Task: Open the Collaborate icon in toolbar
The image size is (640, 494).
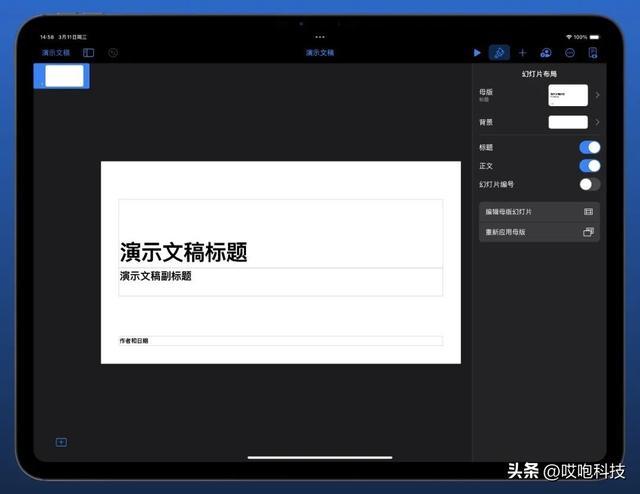Action: click(x=546, y=53)
